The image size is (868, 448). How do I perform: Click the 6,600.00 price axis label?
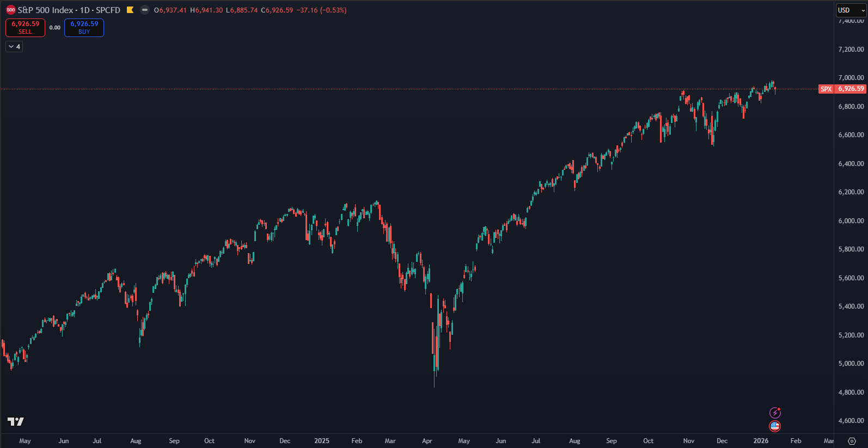click(x=851, y=135)
